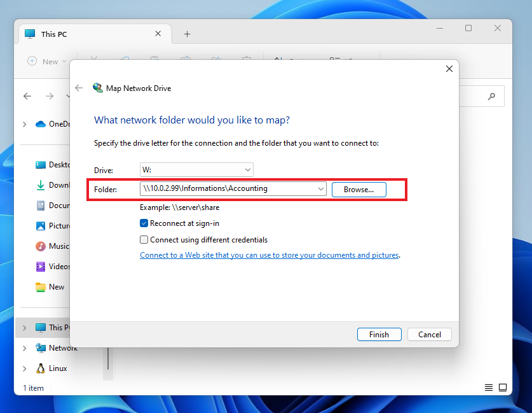This screenshot has width=532, height=413.
Task: Open the Pictures folder icon in sidebar
Action: pyautogui.click(x=41, y=226)
